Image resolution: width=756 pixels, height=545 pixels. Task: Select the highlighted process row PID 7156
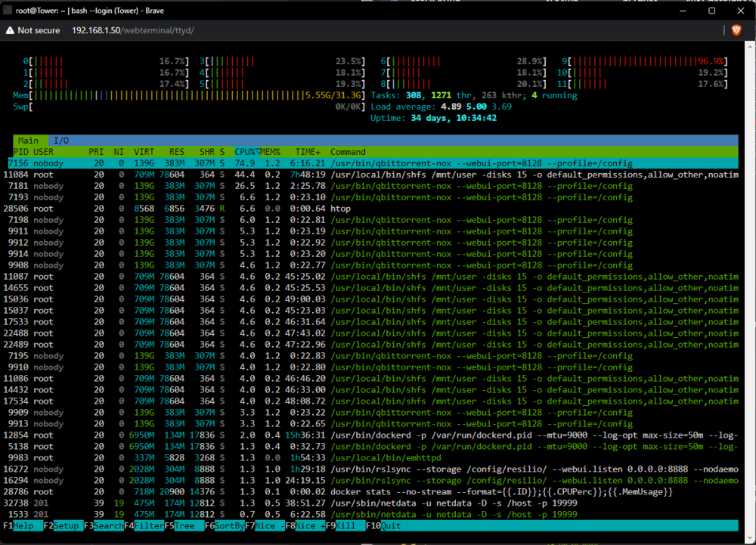point(373,163)
